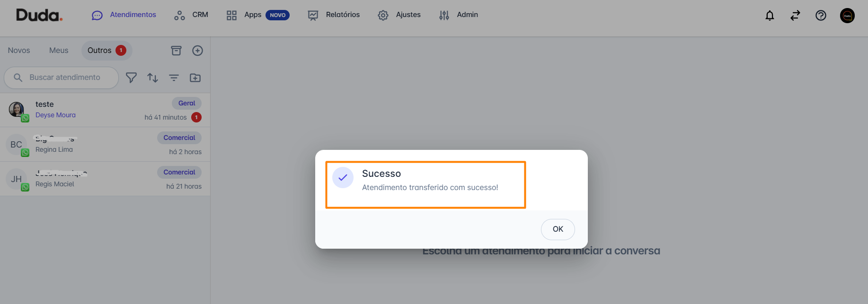Click the add folder icon

coord(195,78)
